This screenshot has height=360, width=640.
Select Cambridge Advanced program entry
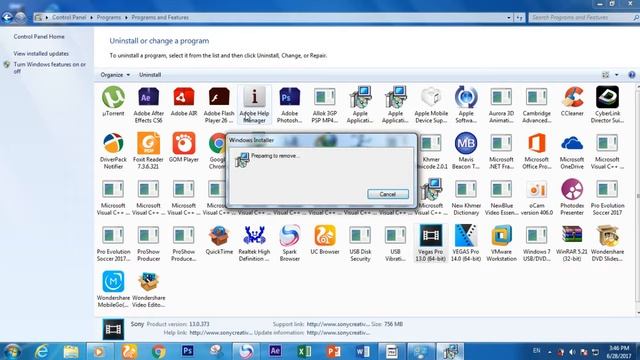point(537,104)
